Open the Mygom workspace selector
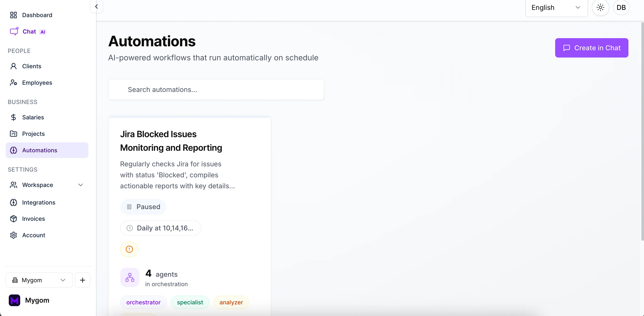The height and width of the screenshot is (316, 644). [x=39, y=280]
